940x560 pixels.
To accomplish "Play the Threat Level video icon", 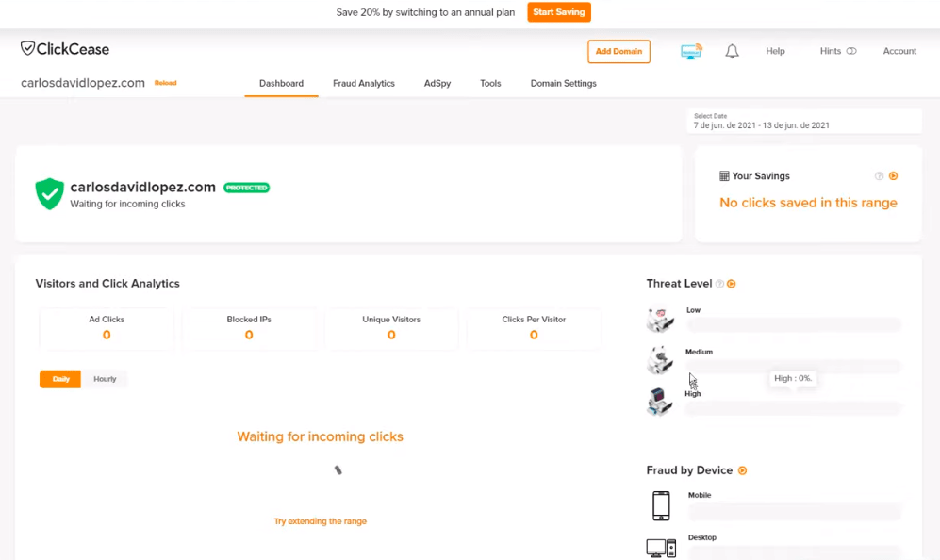I will tap(732, 284).
